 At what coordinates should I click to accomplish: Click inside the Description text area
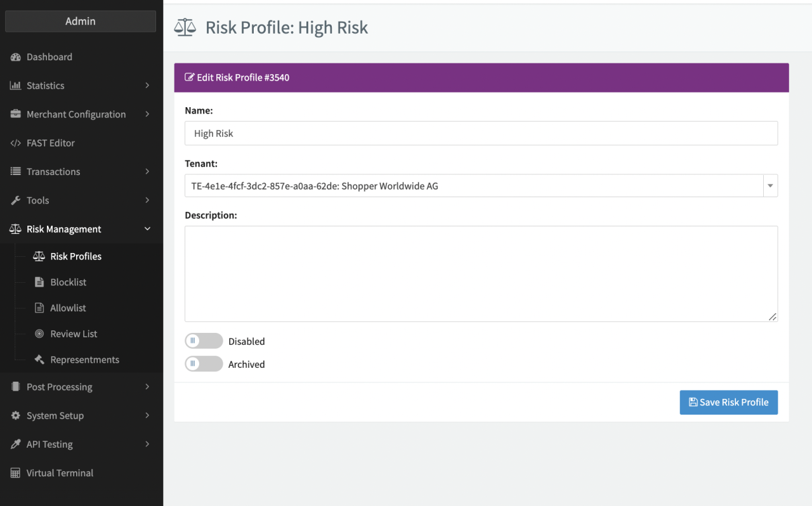(x=481, y=273)
